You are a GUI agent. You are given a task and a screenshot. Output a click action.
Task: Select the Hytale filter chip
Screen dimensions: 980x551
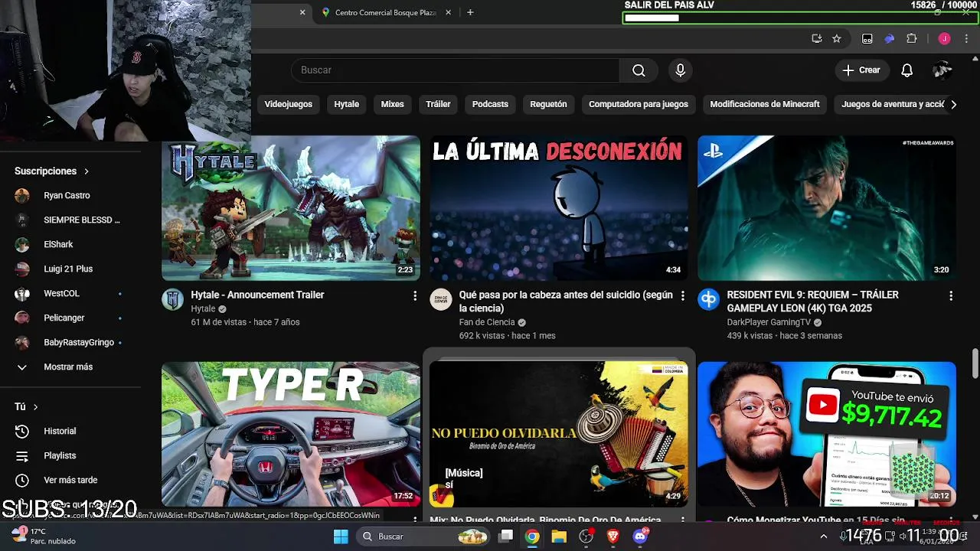[x=346, y=104]
